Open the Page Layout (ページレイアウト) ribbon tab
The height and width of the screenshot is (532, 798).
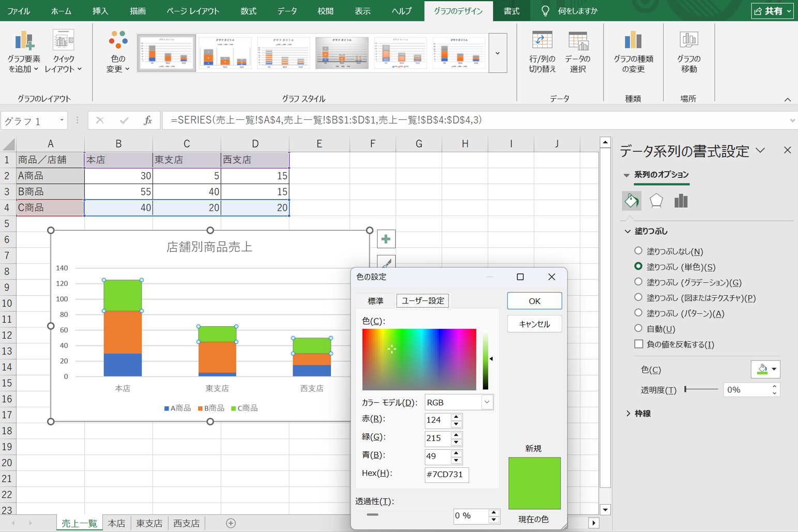click(x=192, y=11)
